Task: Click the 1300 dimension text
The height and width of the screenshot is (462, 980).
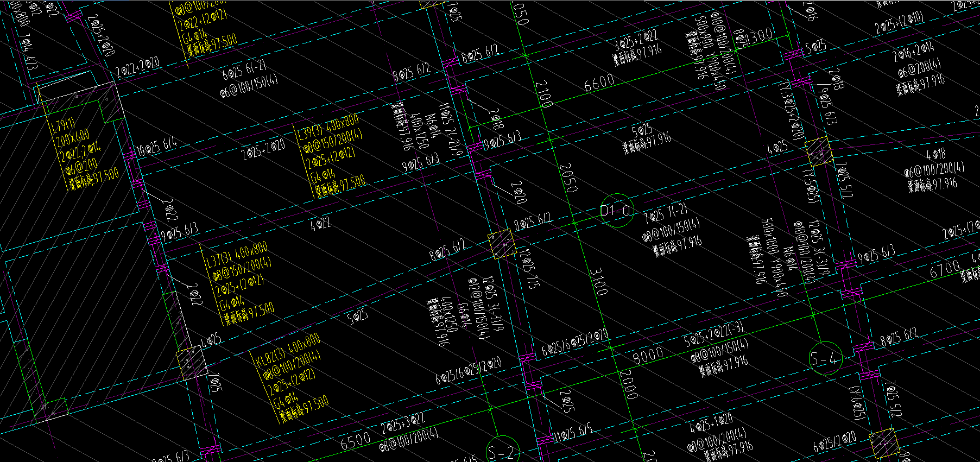Action: 759,36
